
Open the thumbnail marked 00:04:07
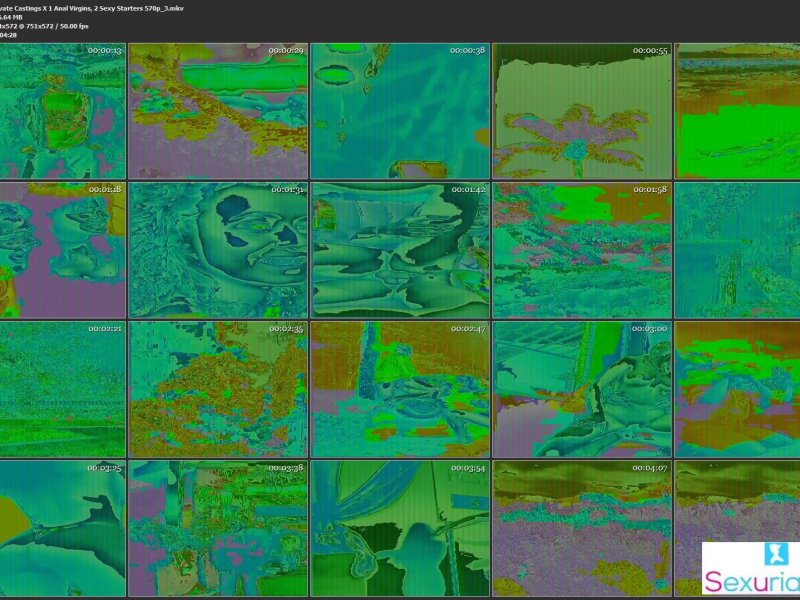click(581, 528)
